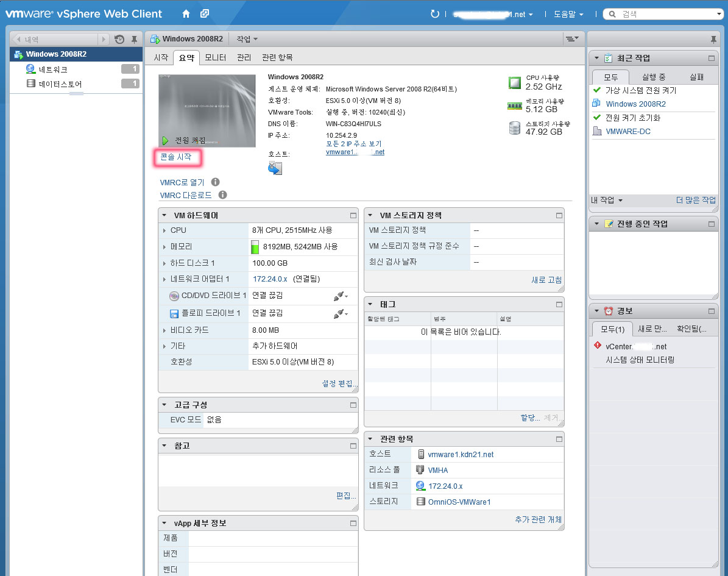This screenshot has height=576, width=728.
Task: Click the 콘솔 시작 link
Action: [176, 157]
